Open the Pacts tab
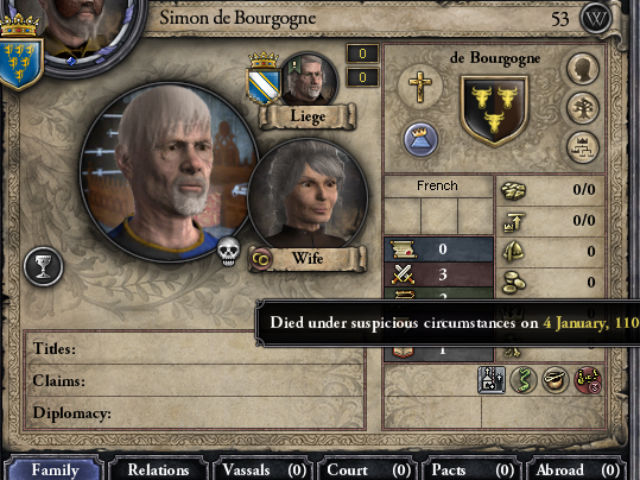 coord(472,470)
